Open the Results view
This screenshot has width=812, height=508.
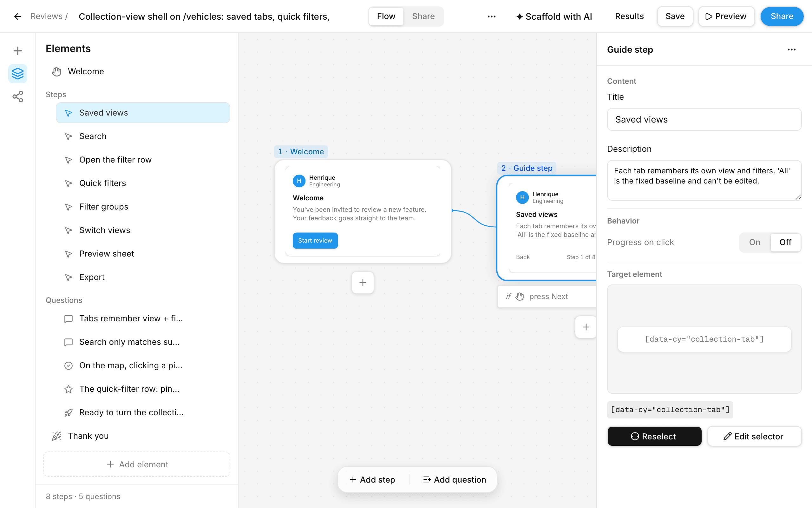tap(629, 17)
